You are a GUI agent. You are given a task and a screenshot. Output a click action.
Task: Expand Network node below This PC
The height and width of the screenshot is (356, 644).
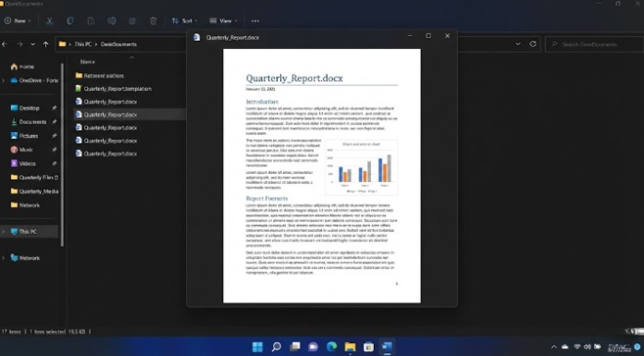click(4, 258)
